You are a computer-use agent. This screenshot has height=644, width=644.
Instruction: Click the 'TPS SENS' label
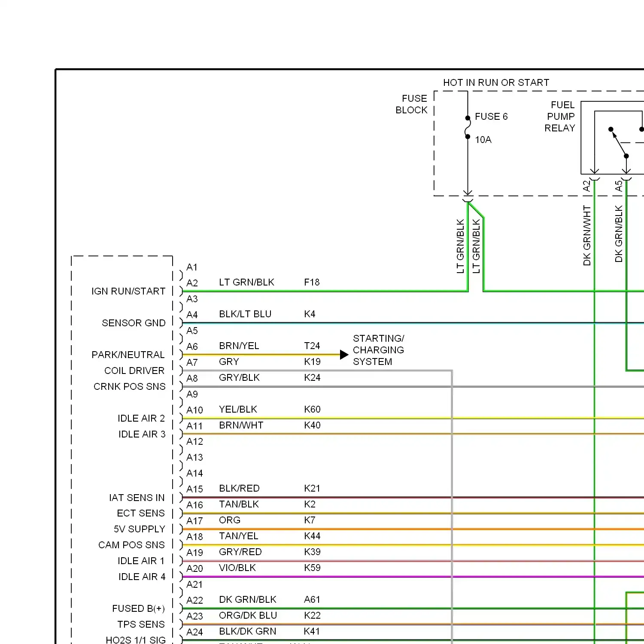pos(141,624)
